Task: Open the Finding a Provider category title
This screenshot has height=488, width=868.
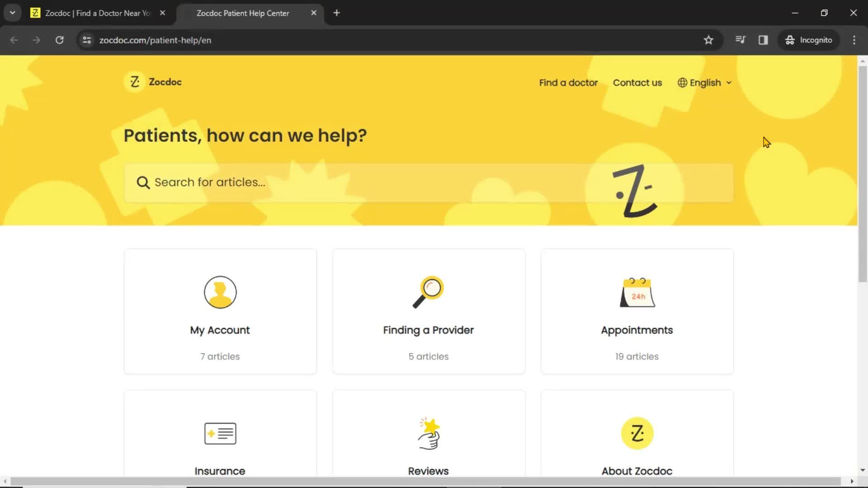Action: click(x=429, y=330)
